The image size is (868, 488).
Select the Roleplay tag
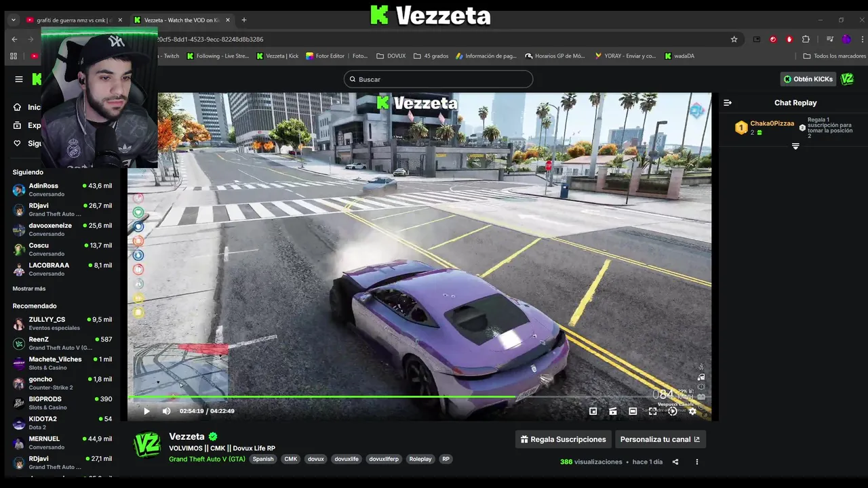420,459
